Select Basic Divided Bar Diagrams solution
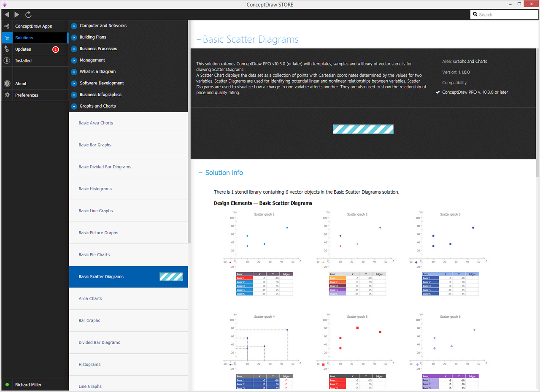This screenshot has height=392, width=540. [128, 167]
